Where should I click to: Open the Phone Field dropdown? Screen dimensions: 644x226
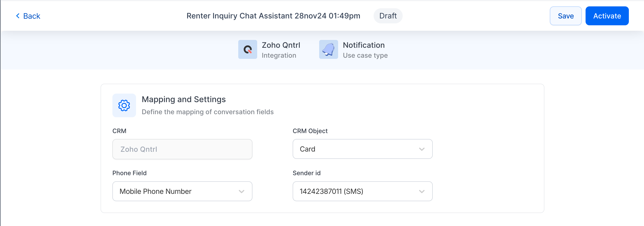click(182, 191)
